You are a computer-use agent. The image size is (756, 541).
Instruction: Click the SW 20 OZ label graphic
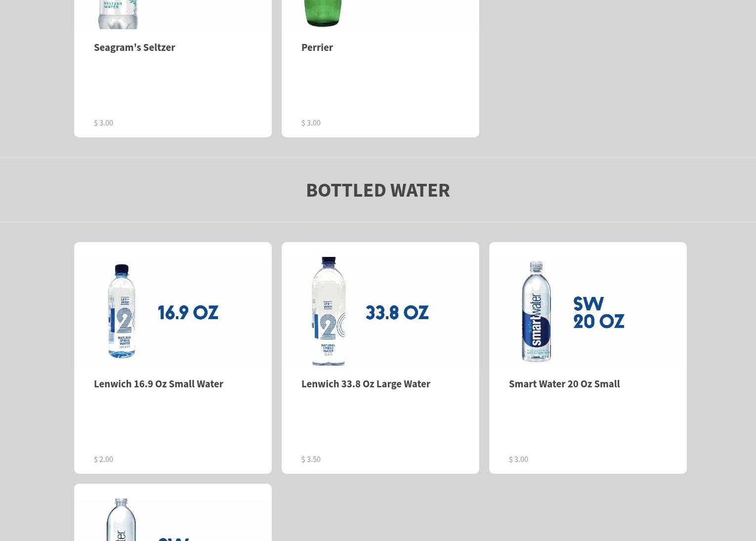[x=598, y=313]
